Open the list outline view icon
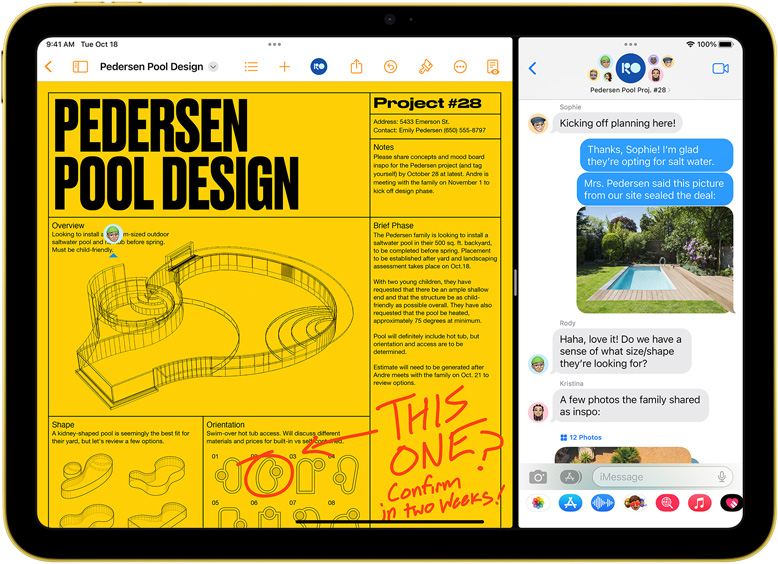The image size is (778, 564). click(x=251, y=66)
